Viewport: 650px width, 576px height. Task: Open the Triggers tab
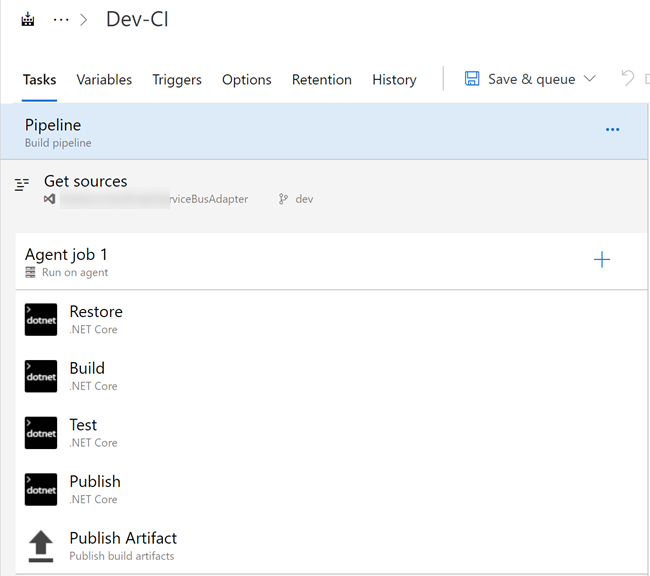click(177, 80)
